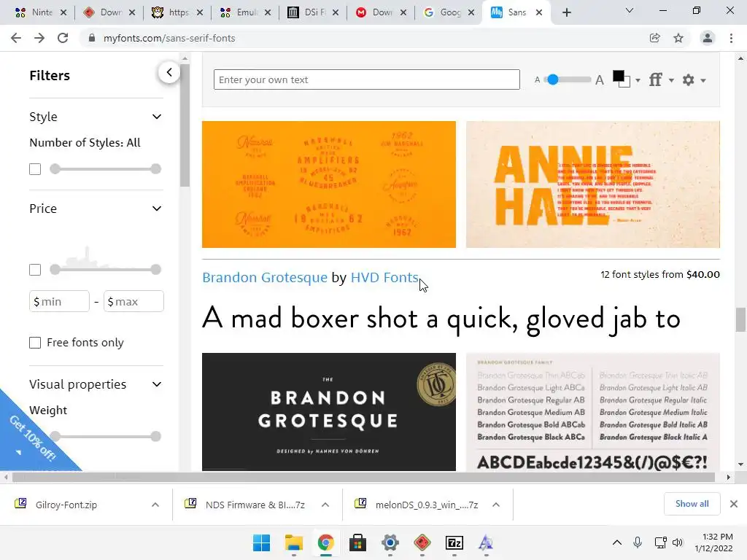Click the red diamond app in the taskbar
747x560 pixels.
click(422, 542)
